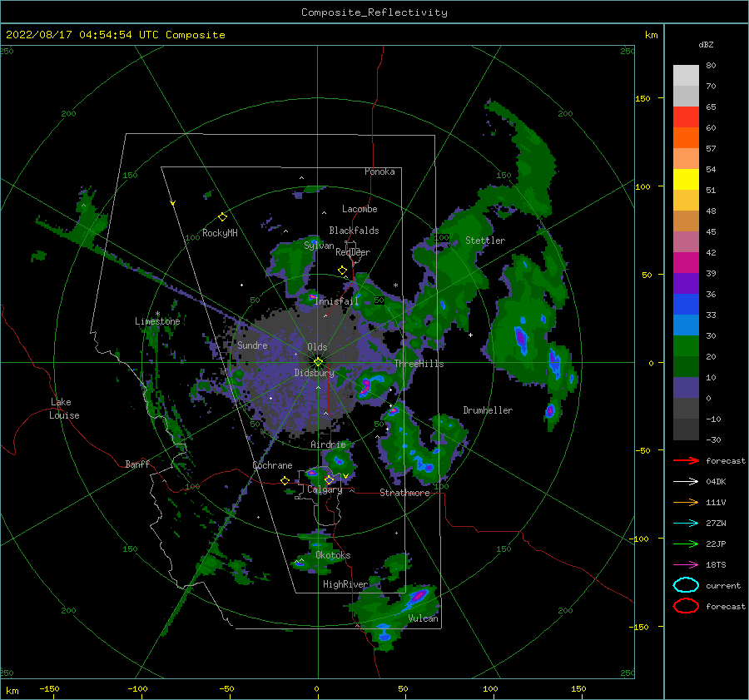This screenshot has height=700, width=749.
Task: Click the Drumheller city label
Action: click(x=488, y=410)
